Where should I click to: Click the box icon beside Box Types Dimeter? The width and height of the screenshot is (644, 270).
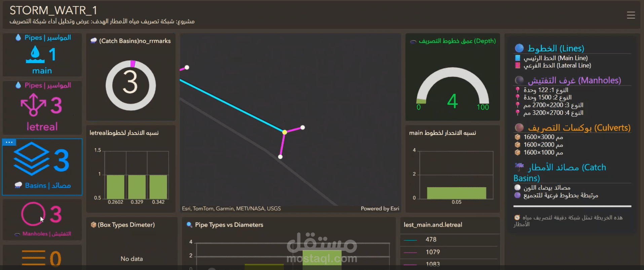[x=93, y=225]
